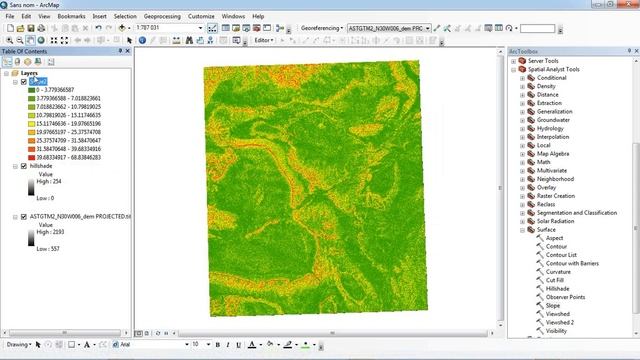This screenshot has height=360, width=640.
Task: Open the Find binoculars tool
Action: pyautogui.click(x=189, y=40)
